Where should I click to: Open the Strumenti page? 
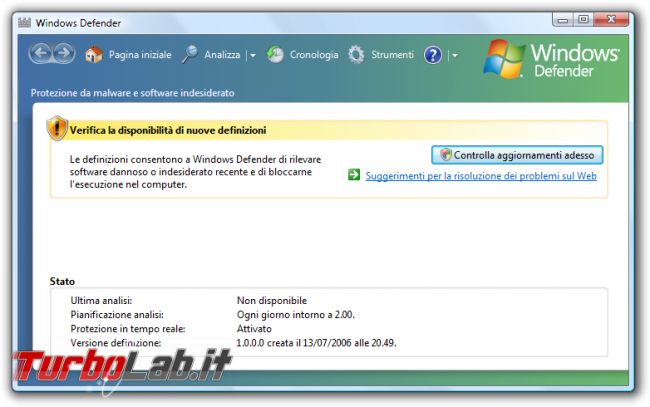tap(393, 55)
